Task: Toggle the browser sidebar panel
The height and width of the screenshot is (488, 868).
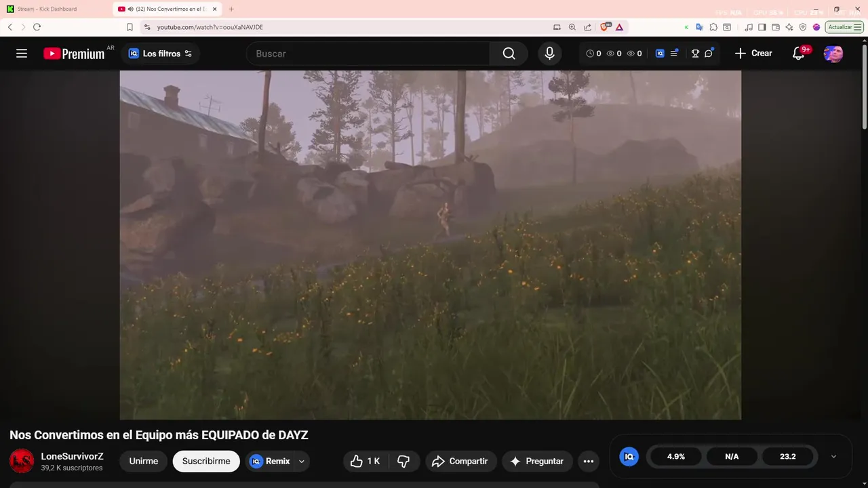Action: tap(762, 27)
